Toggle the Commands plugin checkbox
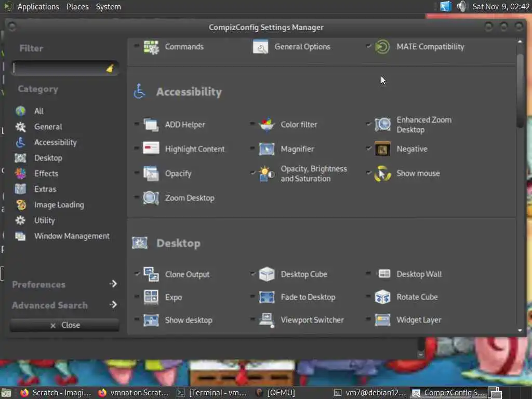532x399 pixels. (x=137, y=46)
